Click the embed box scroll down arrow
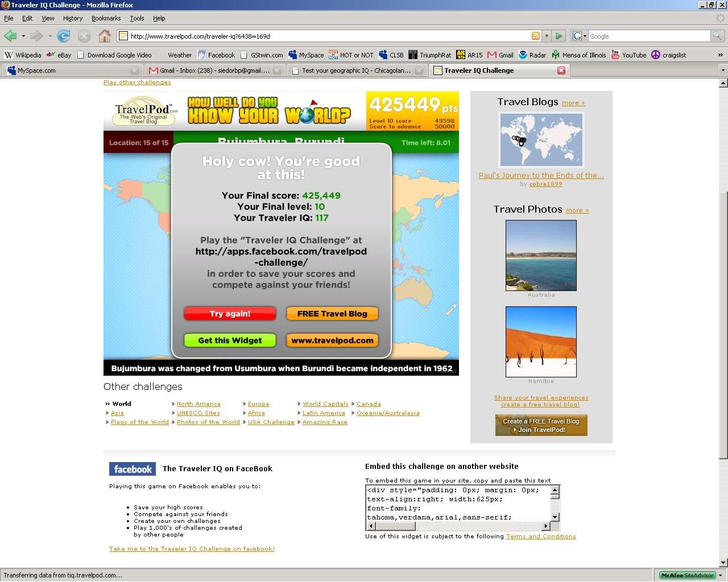 coord(555,517)
